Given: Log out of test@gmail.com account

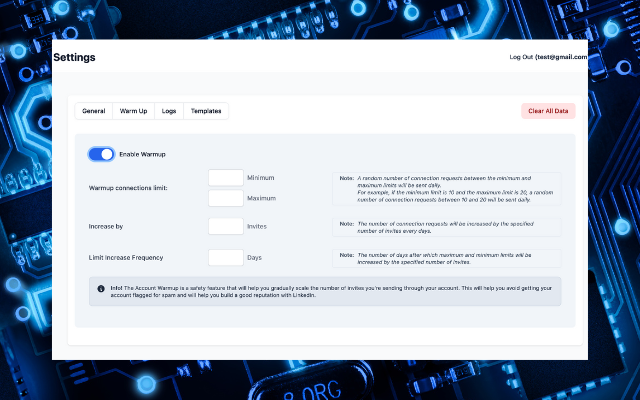Looking at the screenshot, I should pyautogui.click(x=548, y=57).
